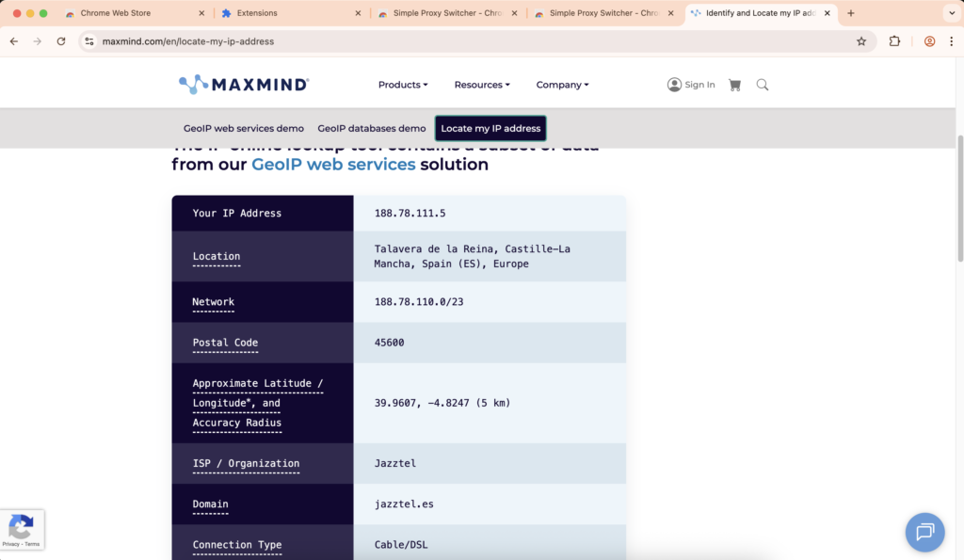
Task: Follow the GeoIP web services heading link
Action: tap(333, 165)
